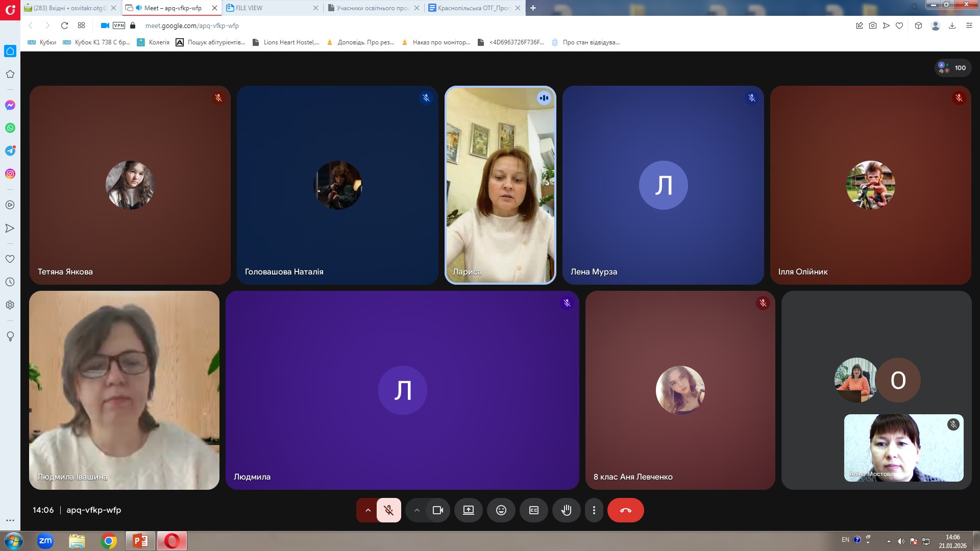Expand audio settings arrow beside microphone
980x551 pixels.
pos(367,510)
